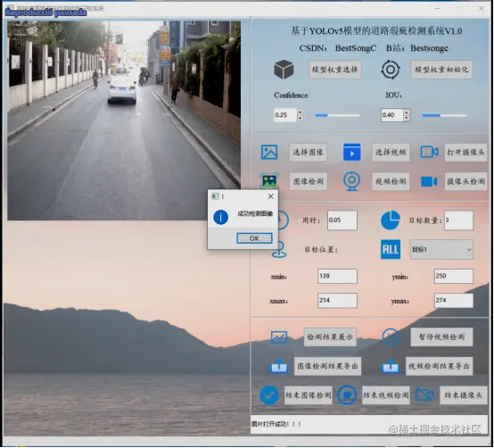Image resolution: width=494 pixels, height=448 pixels.
Task: Click the xmin field showing 139
Action: click(x=337, y=276)
